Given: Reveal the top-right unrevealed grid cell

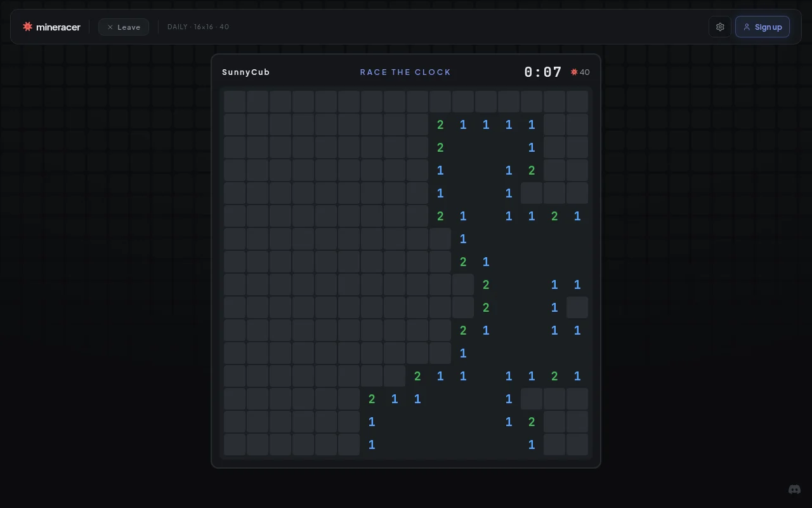Looking at the screenshot, I should 577,102.
